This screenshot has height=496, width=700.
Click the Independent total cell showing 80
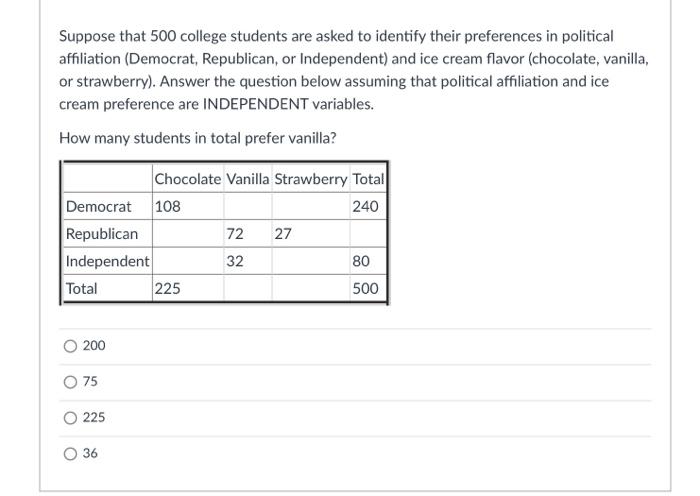tap(368, 261)
